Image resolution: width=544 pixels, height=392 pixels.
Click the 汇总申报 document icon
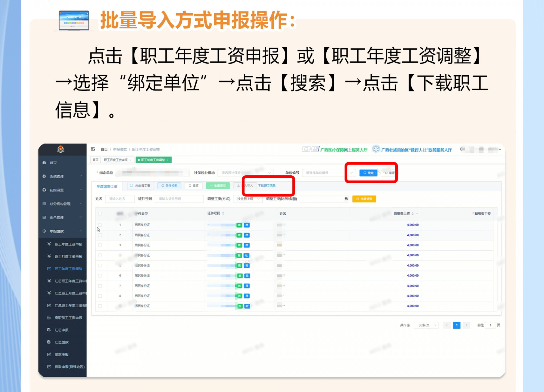coord(49,330)
